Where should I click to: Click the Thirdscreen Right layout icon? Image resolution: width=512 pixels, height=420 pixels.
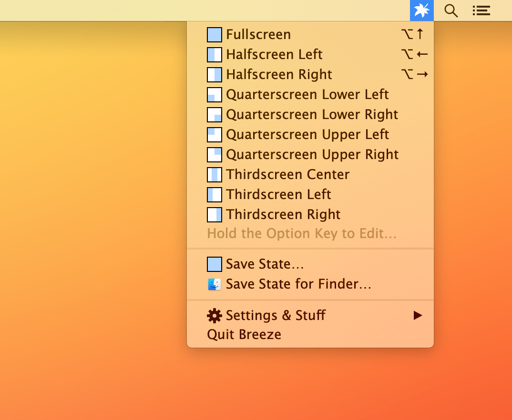[215, 215]
